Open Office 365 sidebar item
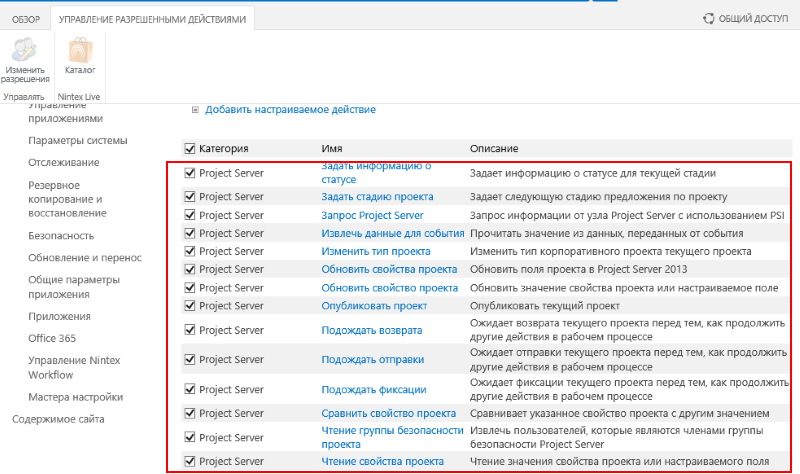This screenshot has height=474, width=800. pyautogui.click(x=52, y=338)
